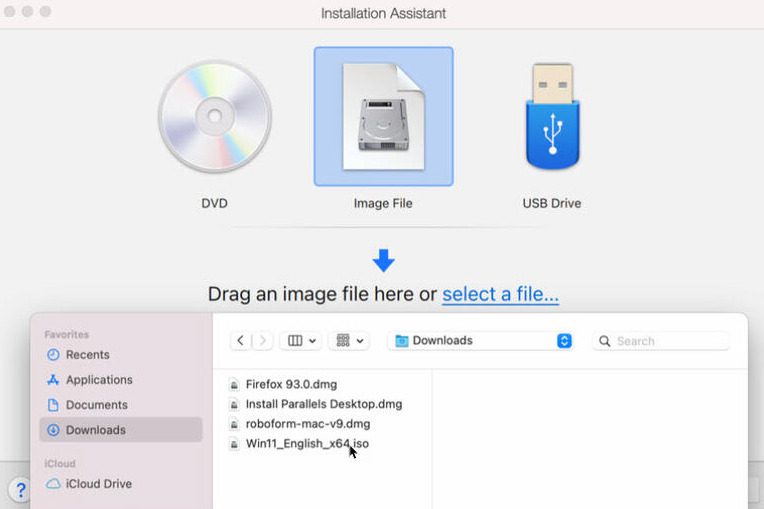Select the USB Drive icon
The height and width of the screenshot is (509, 764).
551,117
